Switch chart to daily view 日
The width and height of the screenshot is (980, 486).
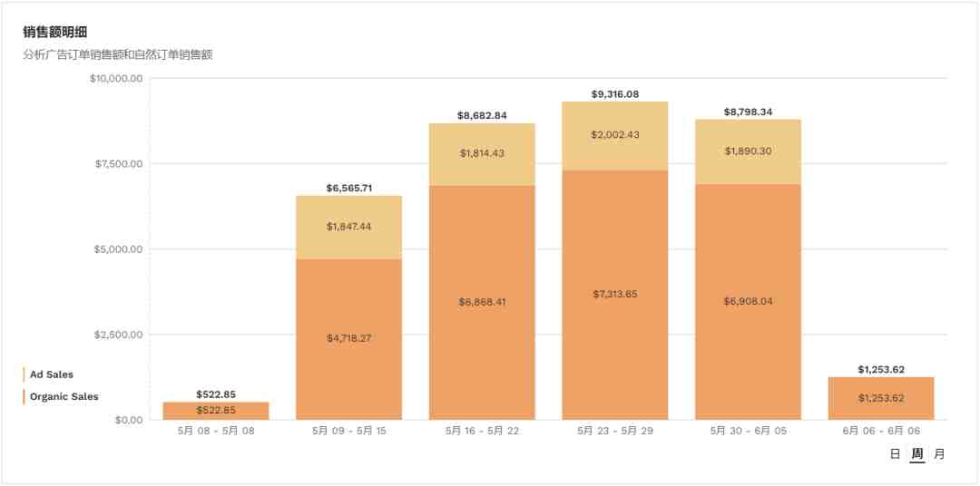[895, 454]
